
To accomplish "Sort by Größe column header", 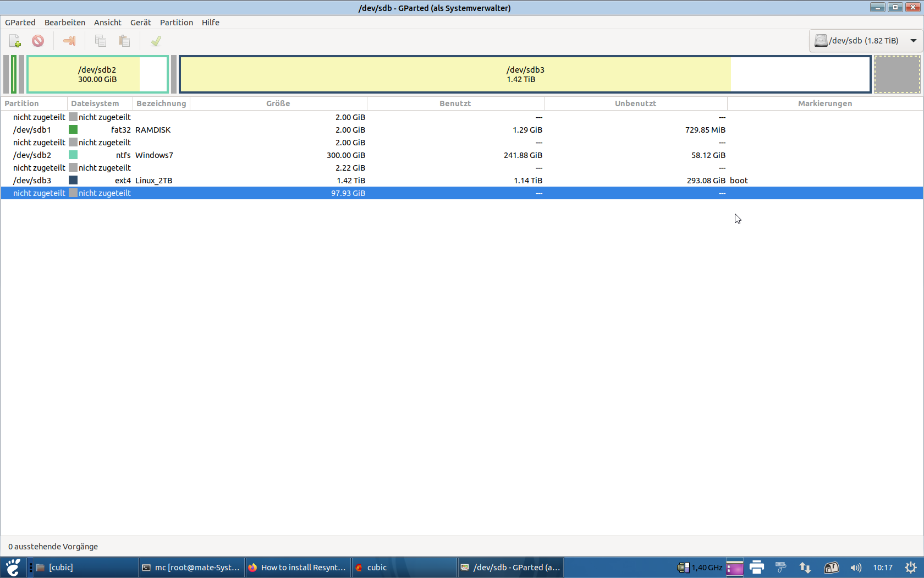I will pos(278,103).
